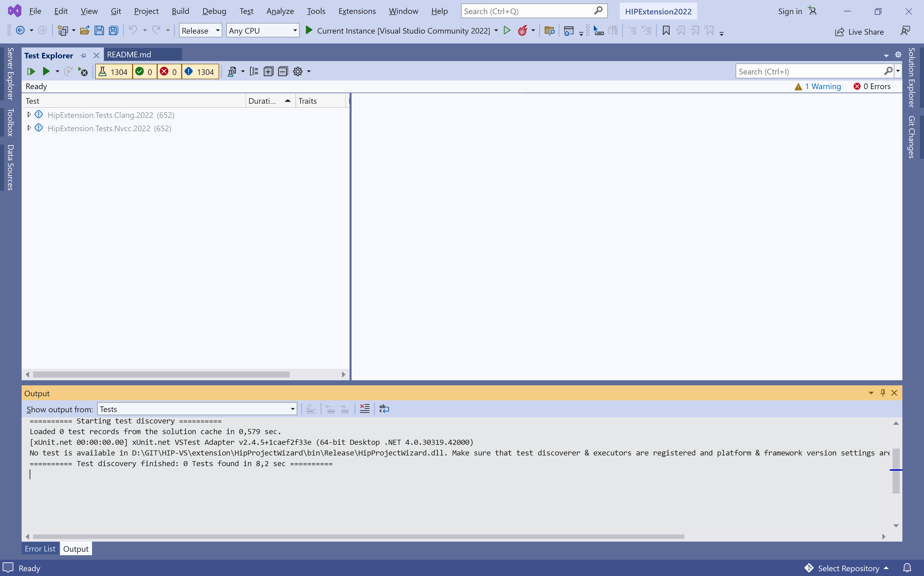
Task: Click the 1 Warning link
Action: pos(823,86)
